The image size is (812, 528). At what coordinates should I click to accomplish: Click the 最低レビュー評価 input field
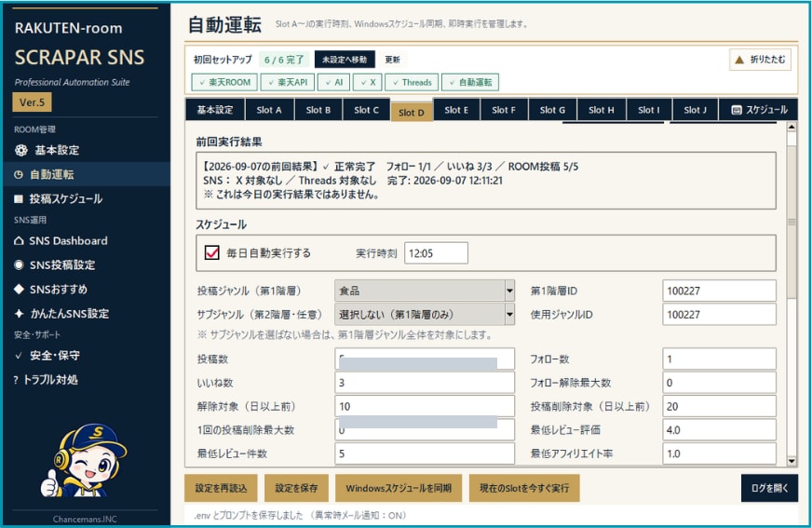(x=719, y=429)
